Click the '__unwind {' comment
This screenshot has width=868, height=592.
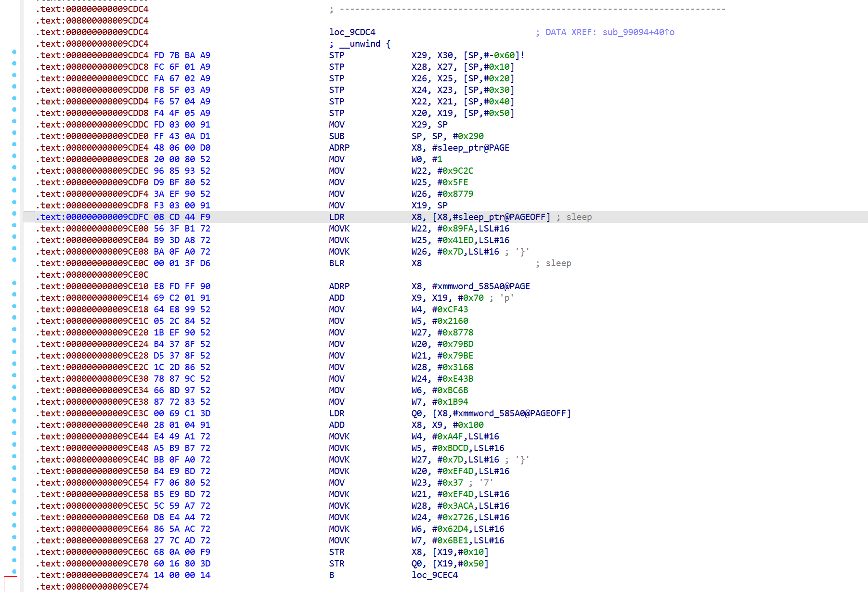coord(360,44)
